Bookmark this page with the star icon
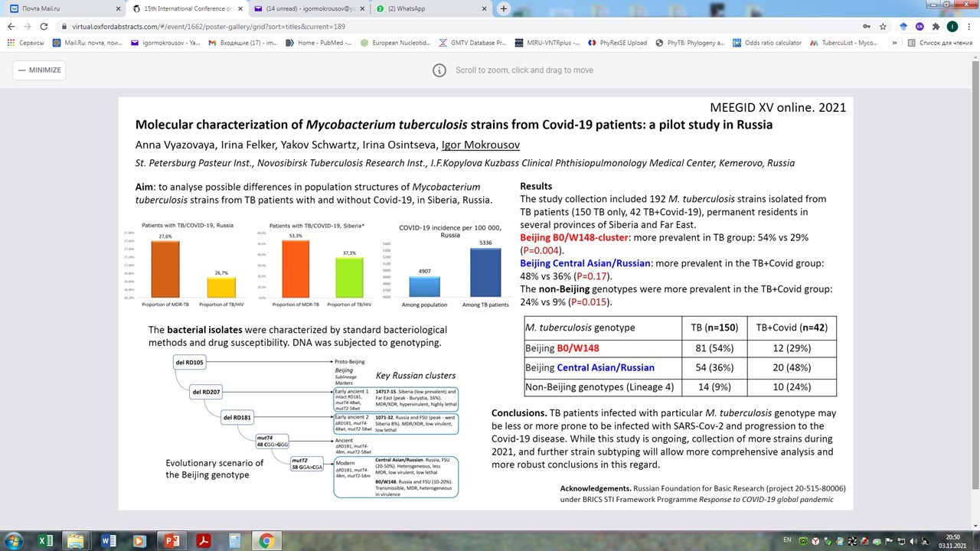Viewport: 980px width, 551px height. pos(883,26)
